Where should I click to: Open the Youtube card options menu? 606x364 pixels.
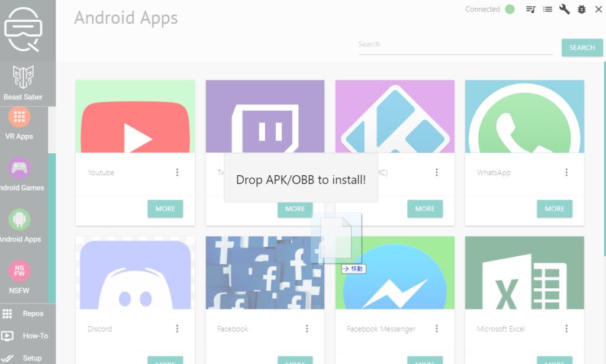[x=177, y=172]
